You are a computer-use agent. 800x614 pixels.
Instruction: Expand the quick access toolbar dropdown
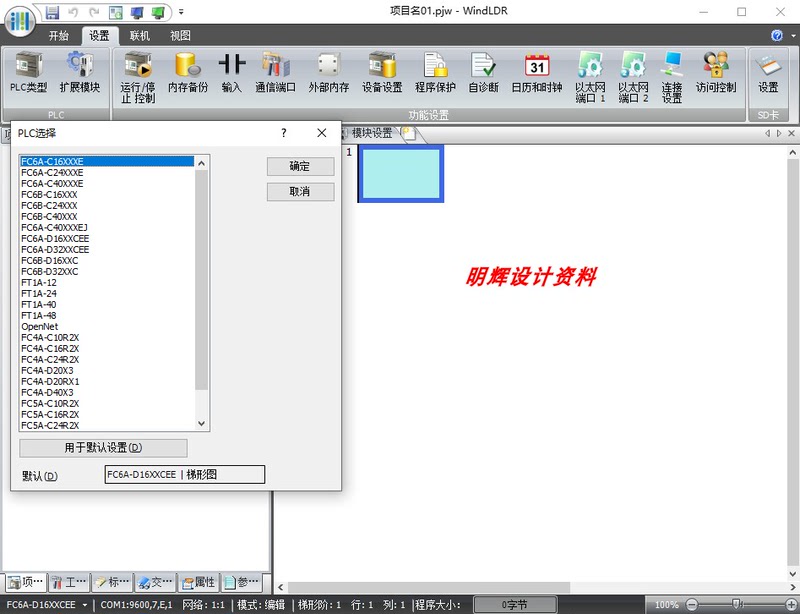[x=181, y=12]
